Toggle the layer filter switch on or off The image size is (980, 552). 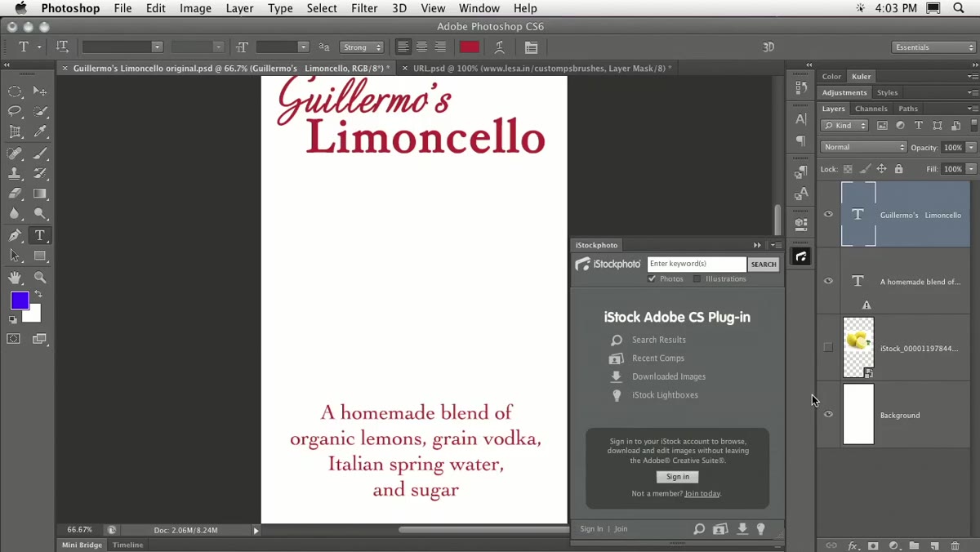pos(973,126)
